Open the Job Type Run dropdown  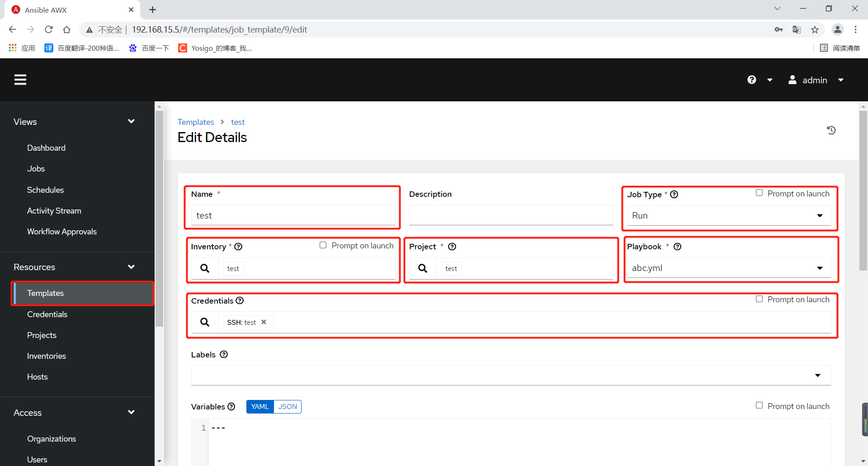729,216
